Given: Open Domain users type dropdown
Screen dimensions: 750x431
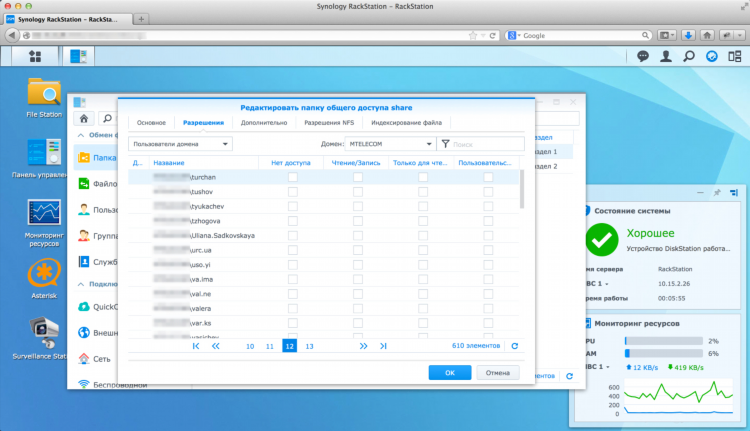Looking at the screenshot, I should point(180,144).
